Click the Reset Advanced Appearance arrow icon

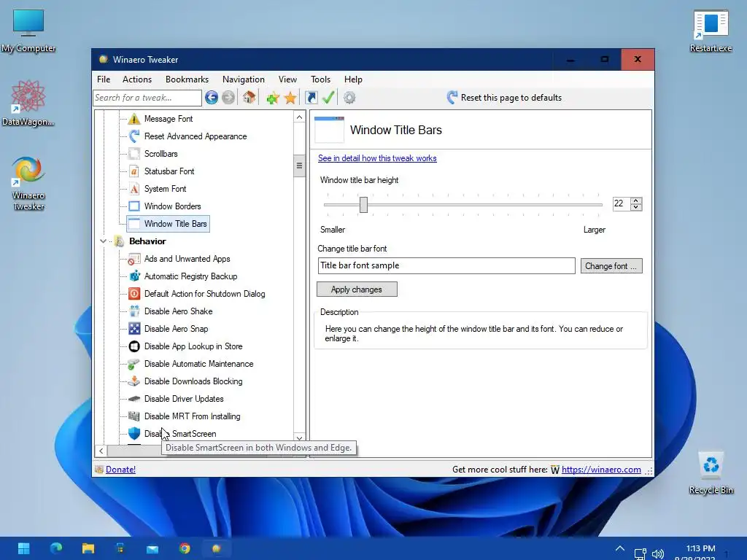coord(134,136)
